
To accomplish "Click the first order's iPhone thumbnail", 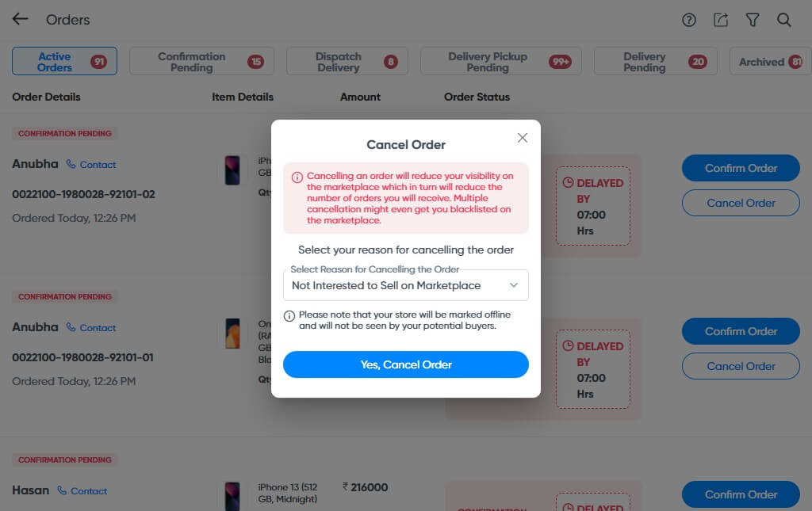I will (232, 170).
